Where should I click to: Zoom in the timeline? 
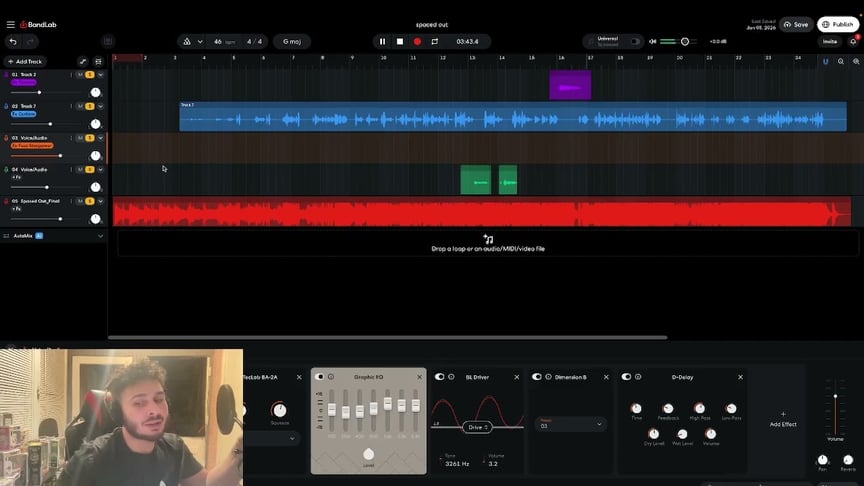856,62
